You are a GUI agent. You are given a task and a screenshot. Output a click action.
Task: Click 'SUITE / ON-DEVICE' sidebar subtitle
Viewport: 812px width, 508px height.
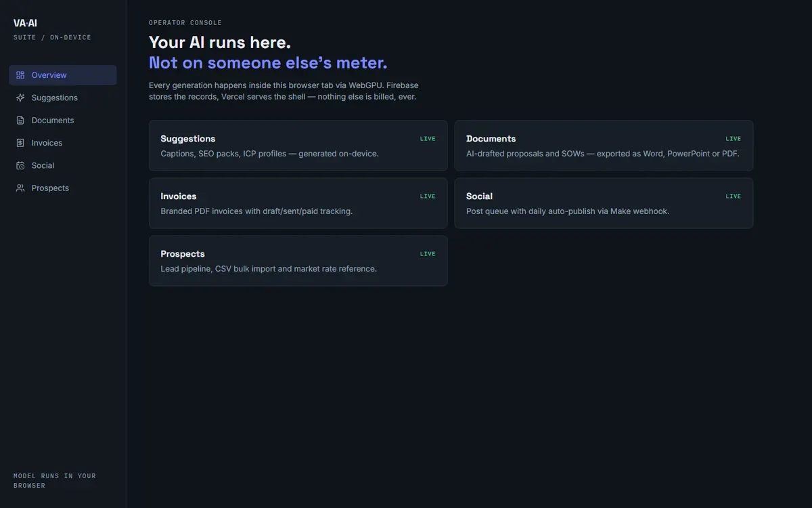(x=52, y=38)
